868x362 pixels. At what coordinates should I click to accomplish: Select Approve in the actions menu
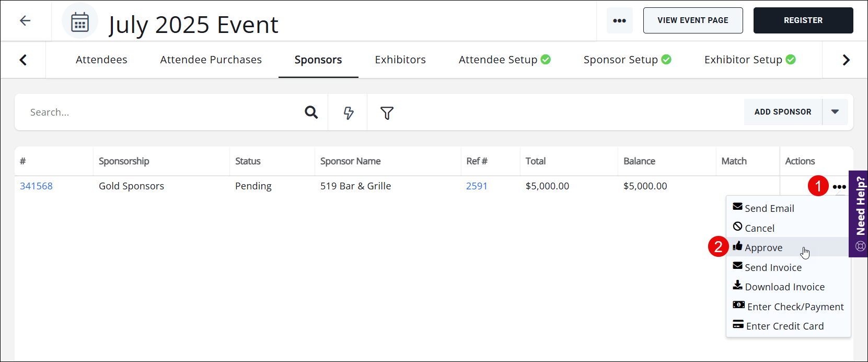click(x=763, y=247)
